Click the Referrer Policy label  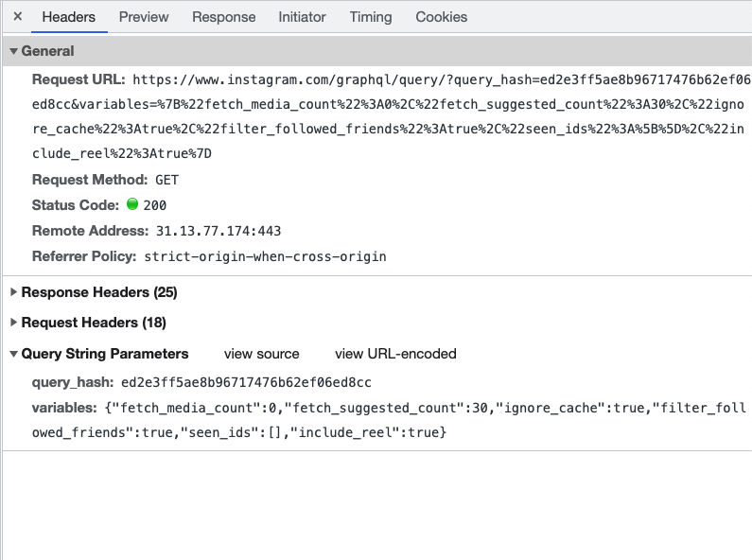(x=84, y=256)
